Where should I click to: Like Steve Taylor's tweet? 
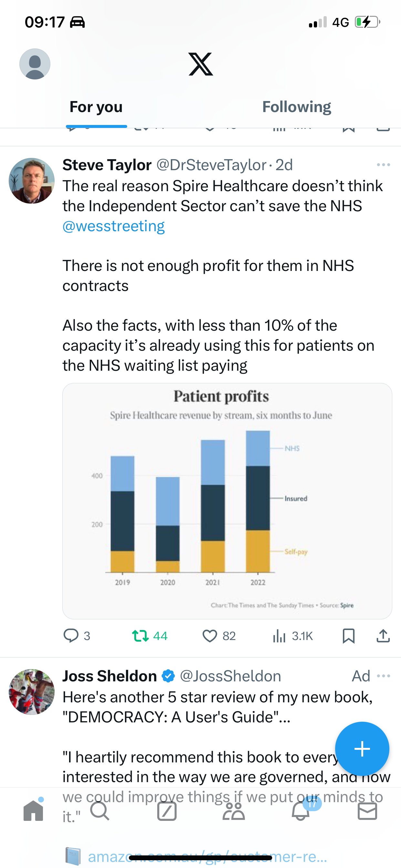210,636
